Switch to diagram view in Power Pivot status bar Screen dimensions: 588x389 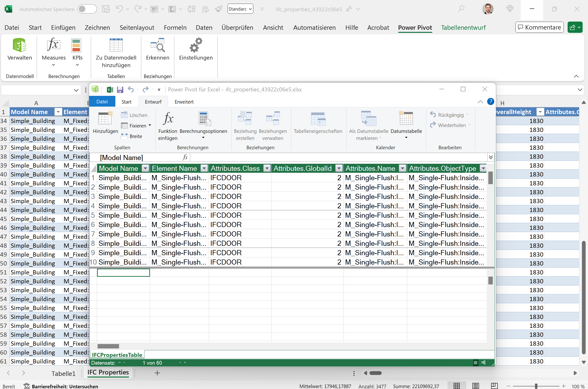click(483, 363)
